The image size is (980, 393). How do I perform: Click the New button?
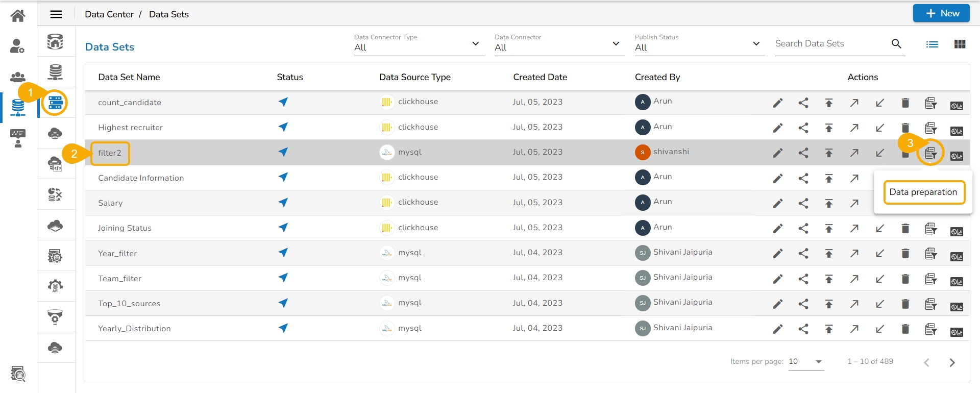pos(941,14)
